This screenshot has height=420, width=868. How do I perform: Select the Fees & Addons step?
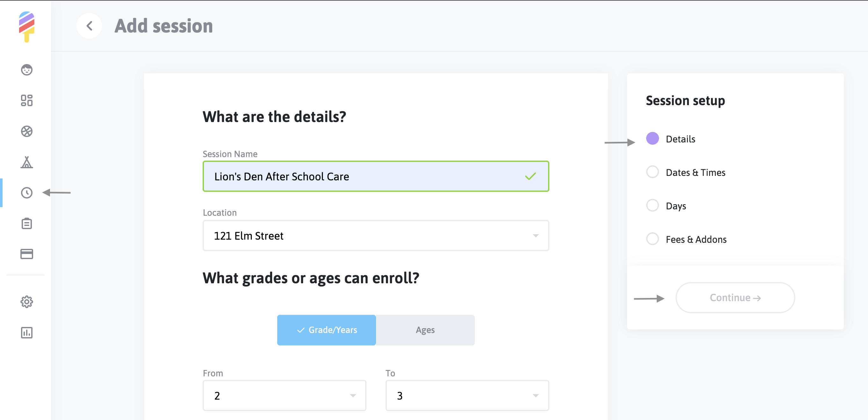pyautogui.click(x=696, y=239)
